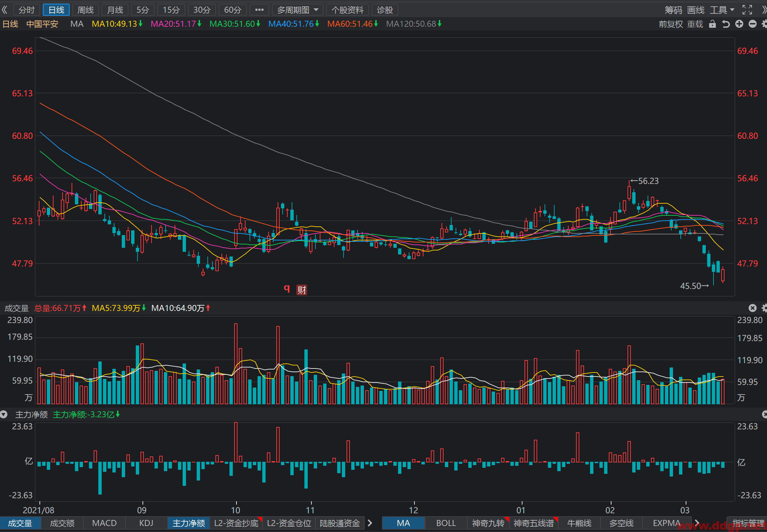
Task: Select the 30分 period
Action: pos(202,10)
